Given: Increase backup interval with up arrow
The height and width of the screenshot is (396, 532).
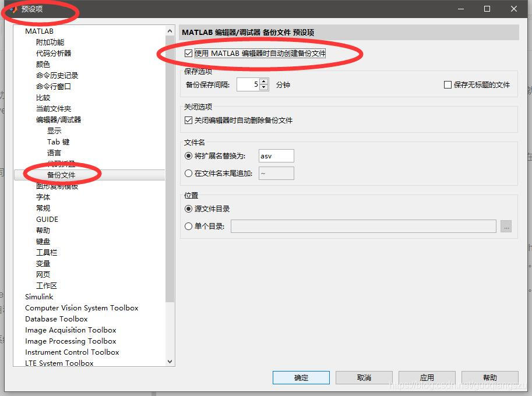Looking at the screenshot, I should pos(264,82).
